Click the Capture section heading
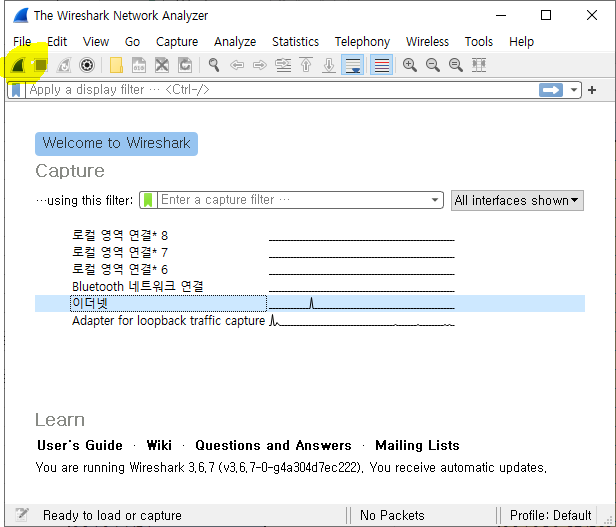The width and height of the screenshot is (616, 527). [70, 171]
